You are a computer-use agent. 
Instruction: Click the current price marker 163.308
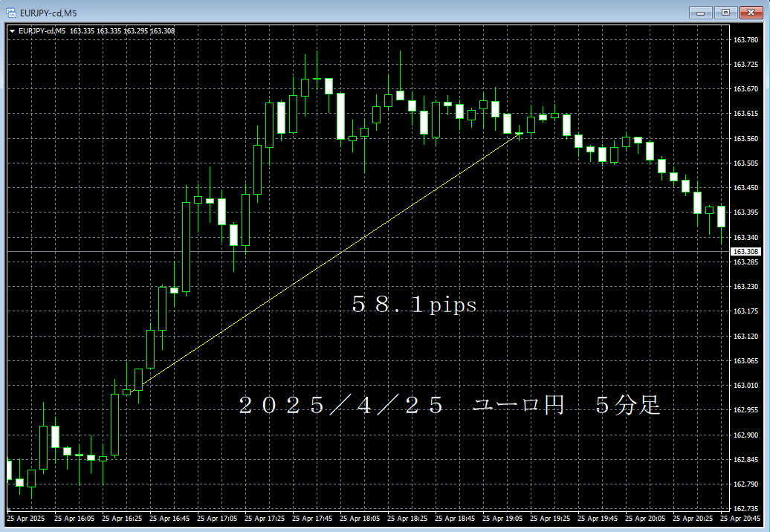pyautogui.click(x=745, y=251)
